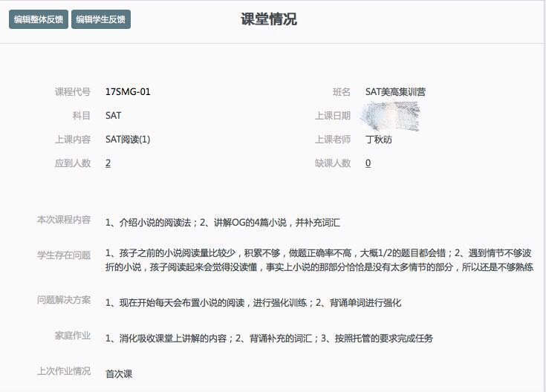This screenshot has height=392, width=546.
Task: Click the 科目 value SAT
Action: point(113,116)
